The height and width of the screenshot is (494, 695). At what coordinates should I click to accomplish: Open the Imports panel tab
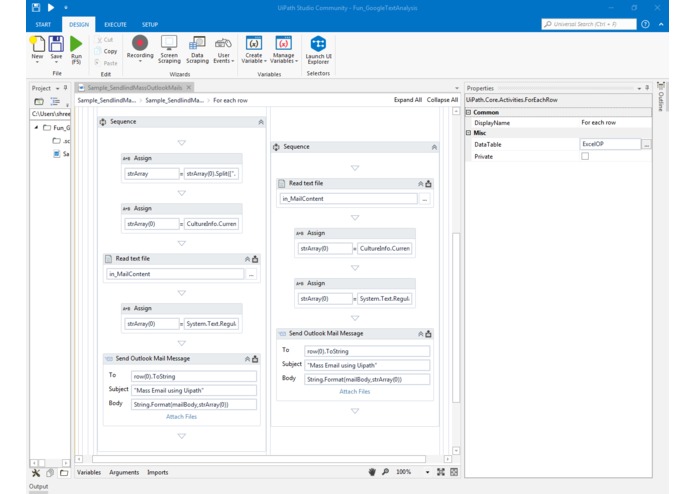pyautogui.click(x=157, y=472)
